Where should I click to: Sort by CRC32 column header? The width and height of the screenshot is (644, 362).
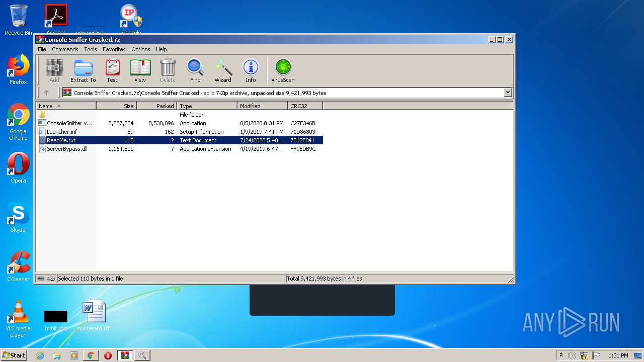305,106
